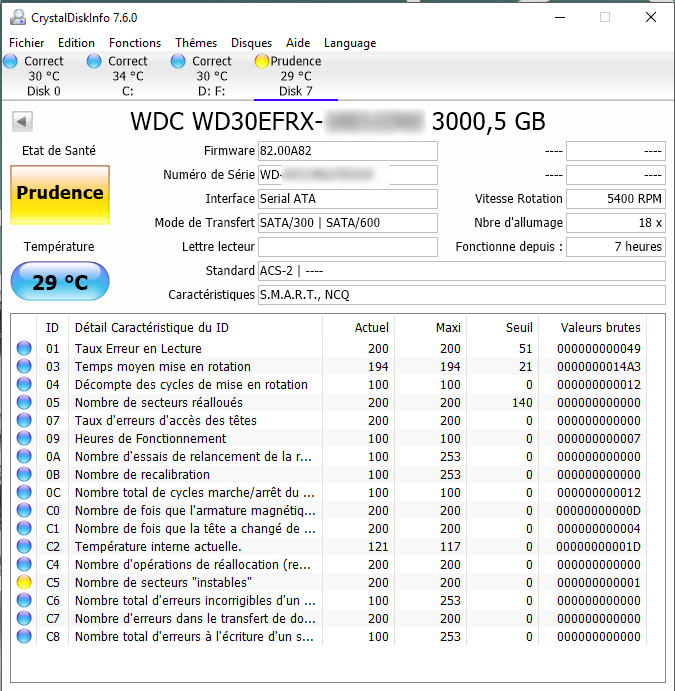The height and width of the screenshot is (691, 675).
Task: Select row 'Nombre de recalibration'
Action: pyautogui.click(x=330, y=475)
